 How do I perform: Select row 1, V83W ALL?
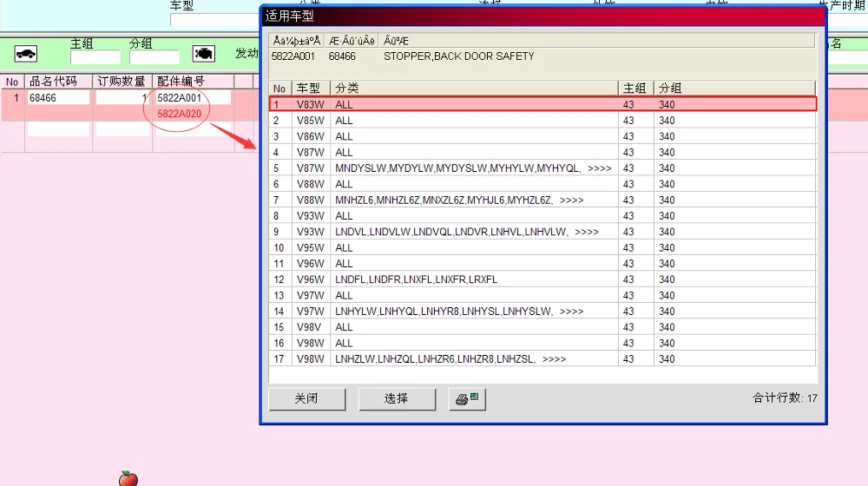pyautogui.click(x=542, y=104)
